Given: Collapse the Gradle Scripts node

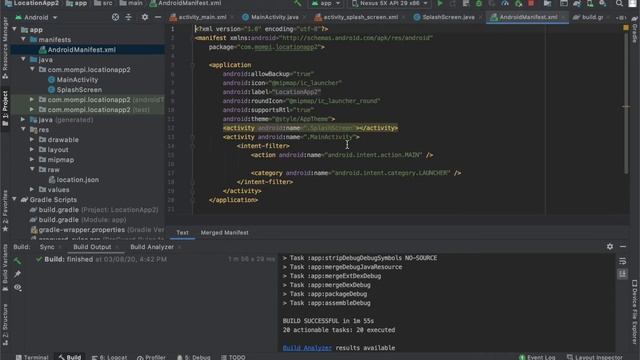Looking at the screenshot, I should click(x=15, y=199).
